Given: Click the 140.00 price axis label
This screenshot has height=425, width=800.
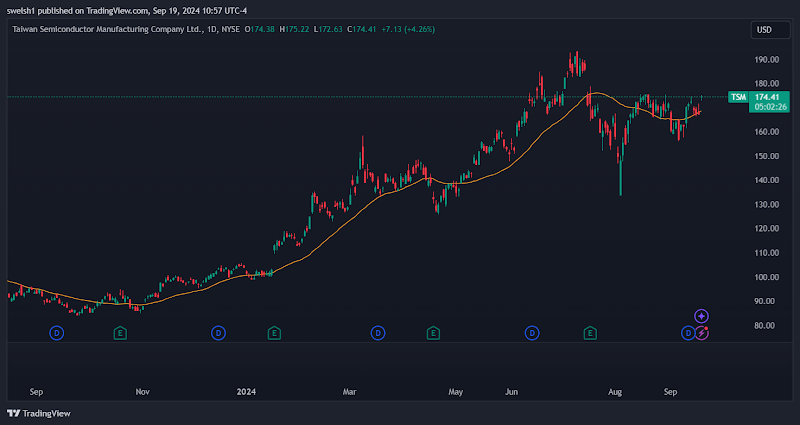Looking at the screenshot, I should point(767,180).
